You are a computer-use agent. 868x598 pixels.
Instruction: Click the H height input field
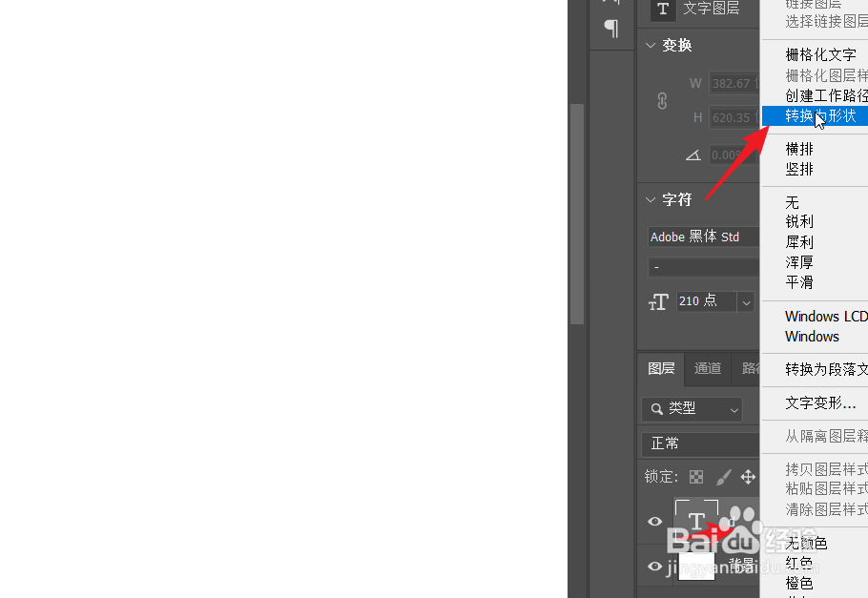coord(734,118)
